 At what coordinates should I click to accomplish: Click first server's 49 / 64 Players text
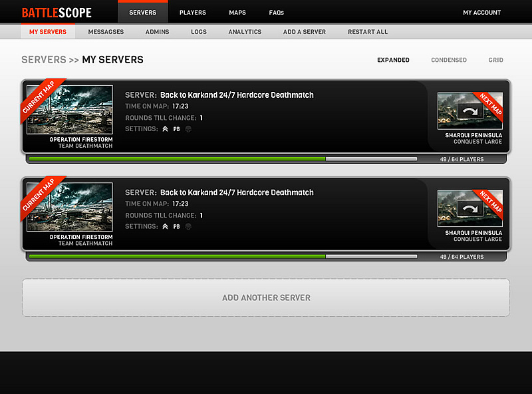click(x=462, y=159)
